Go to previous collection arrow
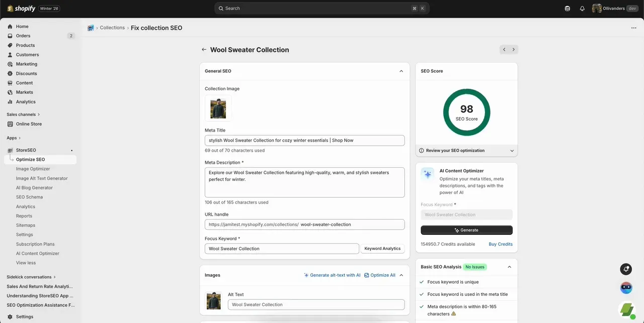Viewport: 644px width, 323px height. pos(504,49)
